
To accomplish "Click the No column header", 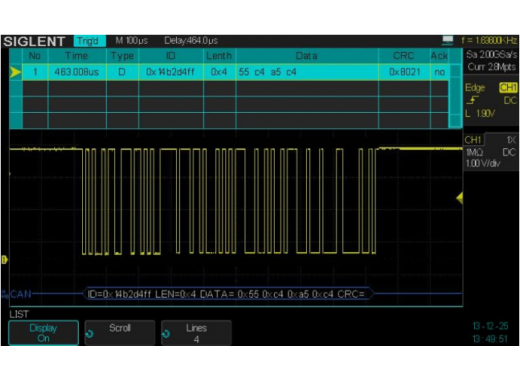I will pyautogui.click(x=35, y=56).
